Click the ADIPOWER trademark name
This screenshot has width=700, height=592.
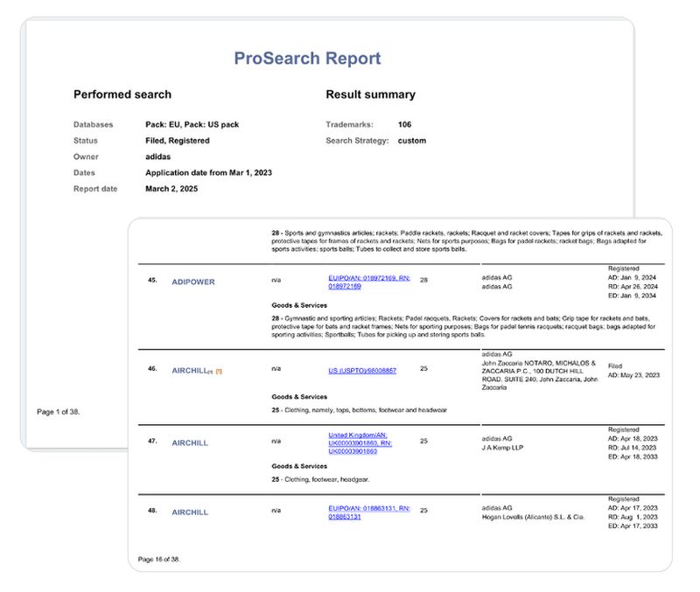192,282
